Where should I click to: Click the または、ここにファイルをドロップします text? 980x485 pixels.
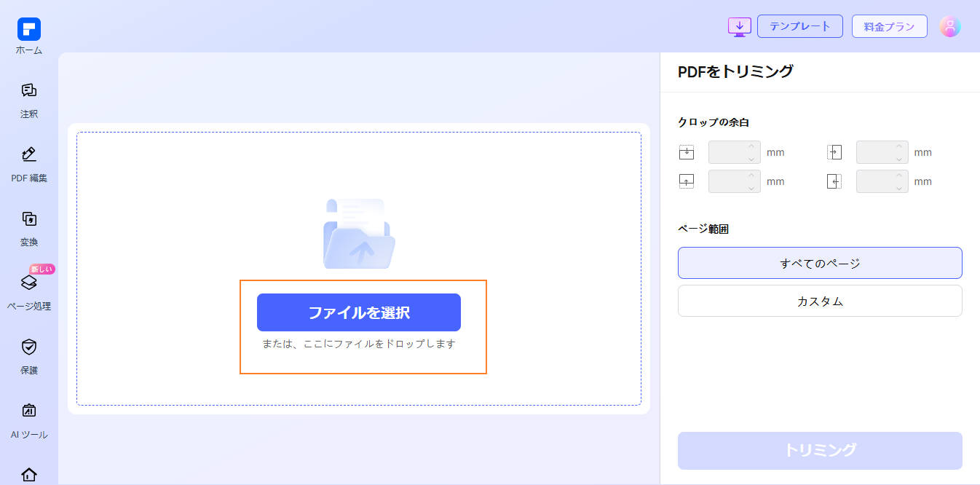point(359,344)
